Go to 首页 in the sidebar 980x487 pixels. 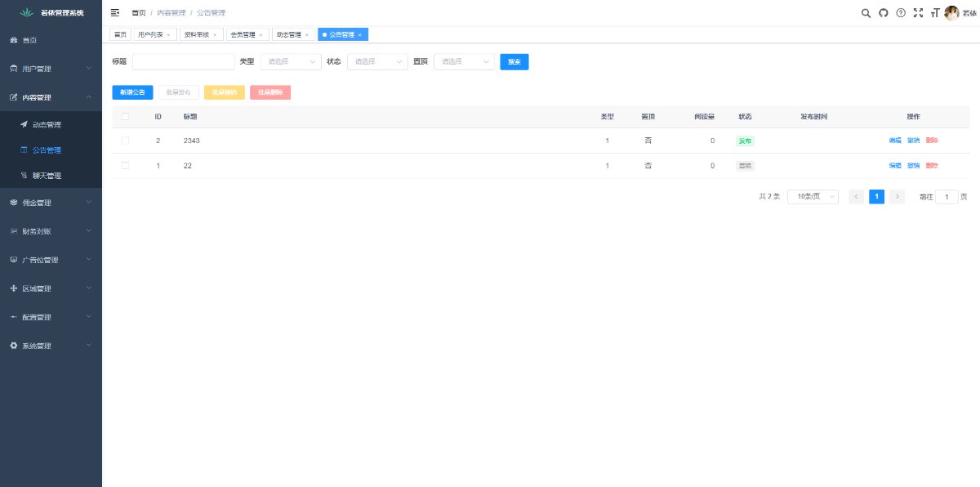[x=51, y=40]
